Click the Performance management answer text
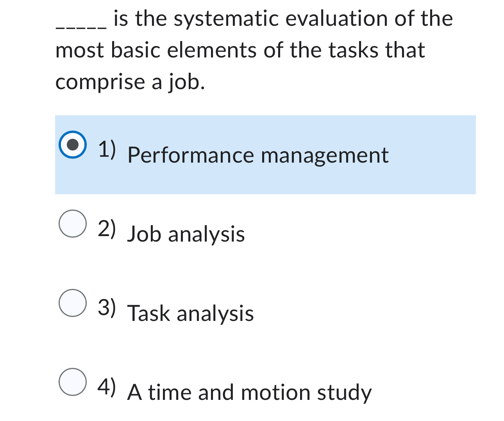The height and width of the screenshot is (421, 504). [258, 155]
